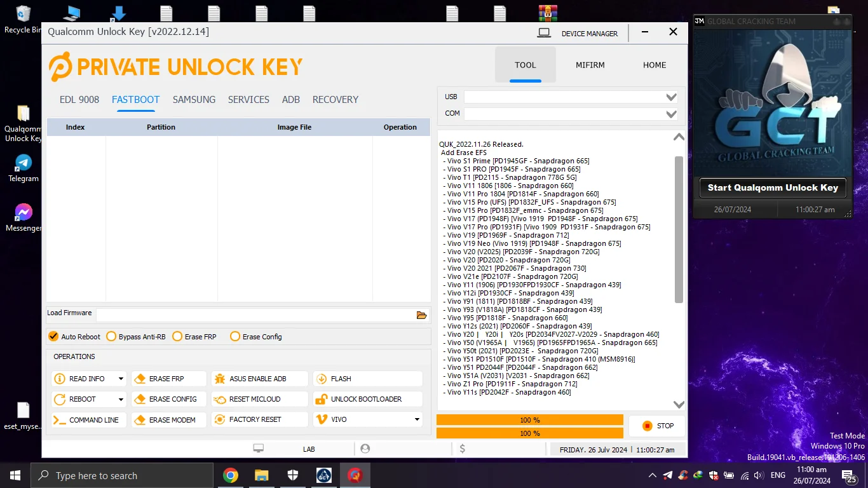Screen dimensions: 868x488
Task: Click the status bar user account icon
Action: pyautogui.click(x=365, y=449)
